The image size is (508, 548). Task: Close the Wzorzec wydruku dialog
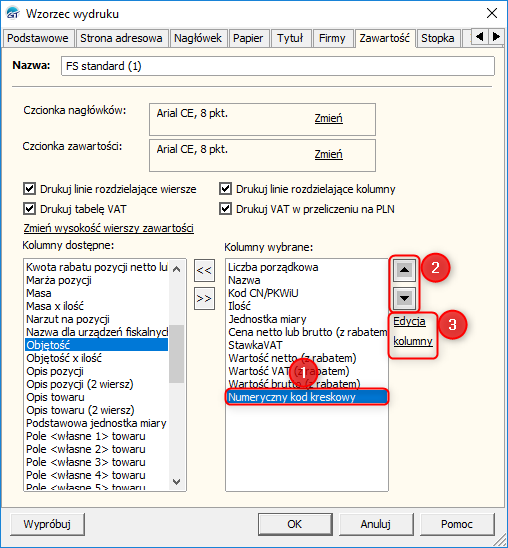click(492, 13)
